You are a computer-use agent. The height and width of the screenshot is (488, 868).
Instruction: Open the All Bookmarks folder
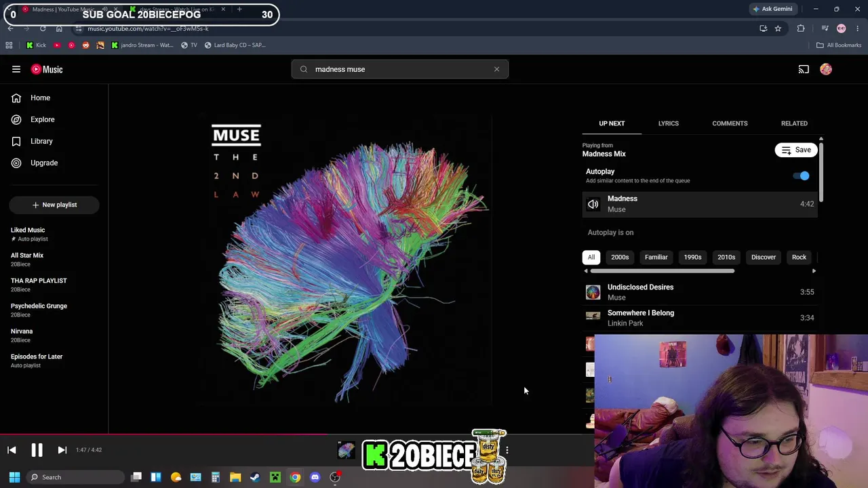coord(839,45)
